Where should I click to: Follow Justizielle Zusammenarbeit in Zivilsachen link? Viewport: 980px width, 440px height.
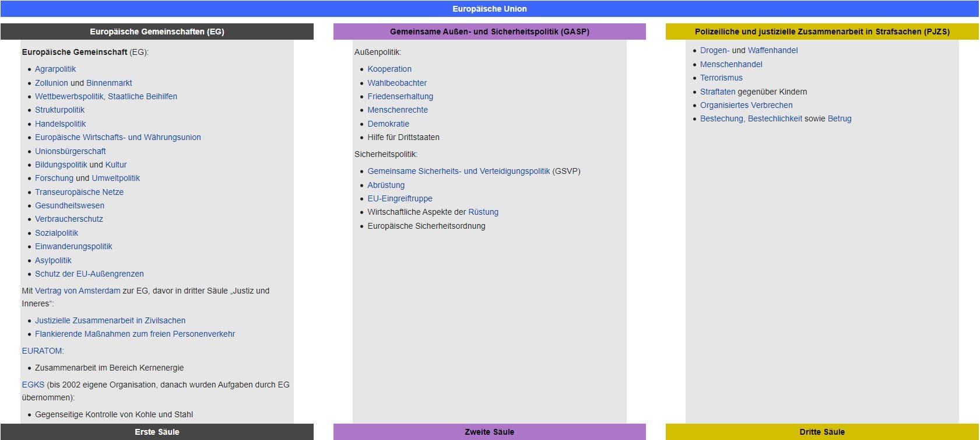click(110, 320)
